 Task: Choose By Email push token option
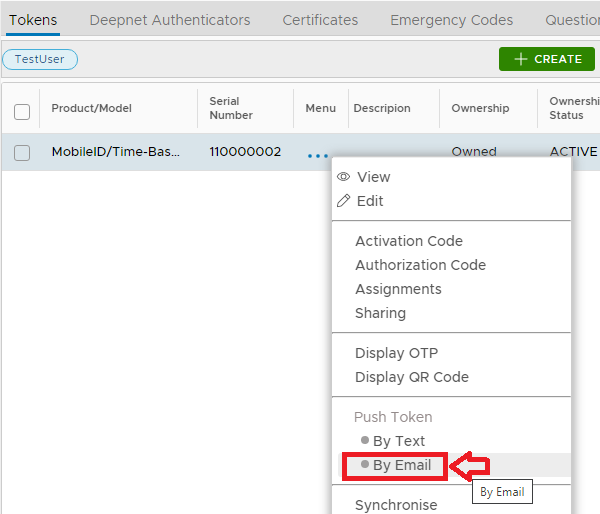[401, 465]
